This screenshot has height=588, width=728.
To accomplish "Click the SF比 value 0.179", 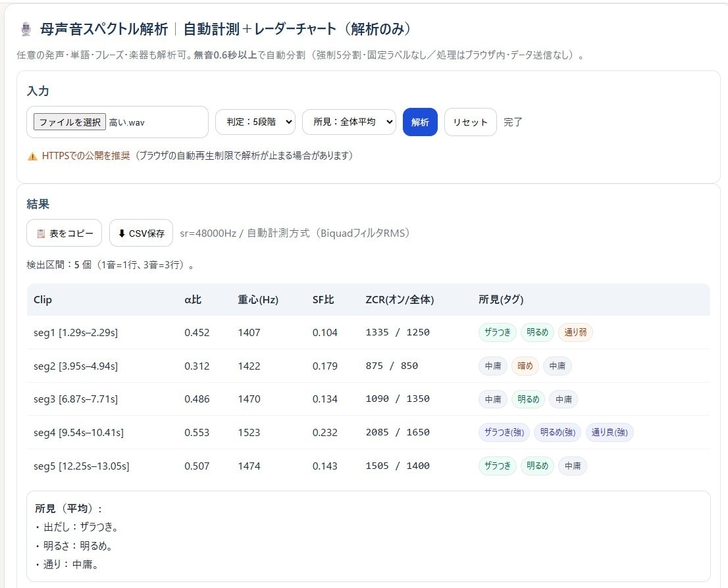I will point(325,366).
